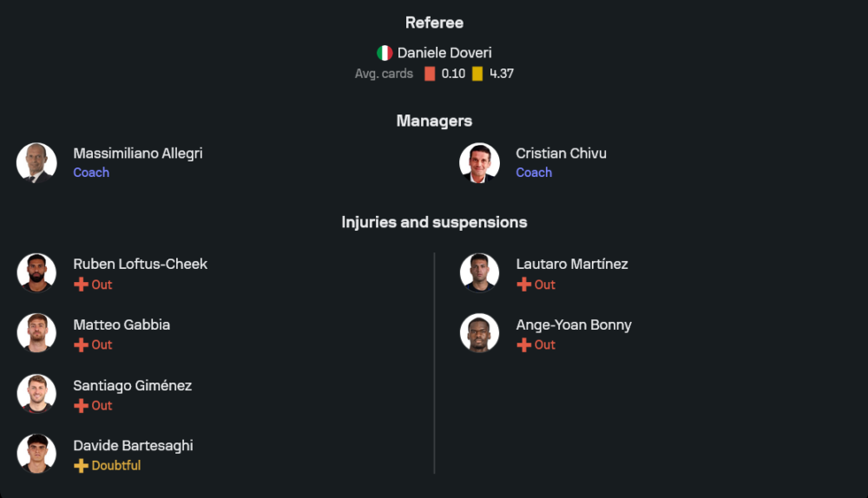
Task: Open Massimiliano Allegri's profile photo
Action: tap(36, 162)
